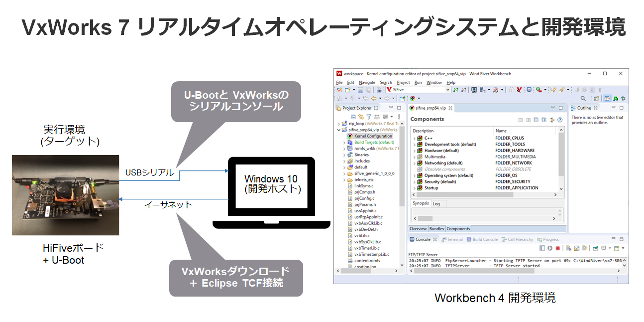The image size is (644, 322).
Task: Select the Progress tab
Action: [547, 240]
